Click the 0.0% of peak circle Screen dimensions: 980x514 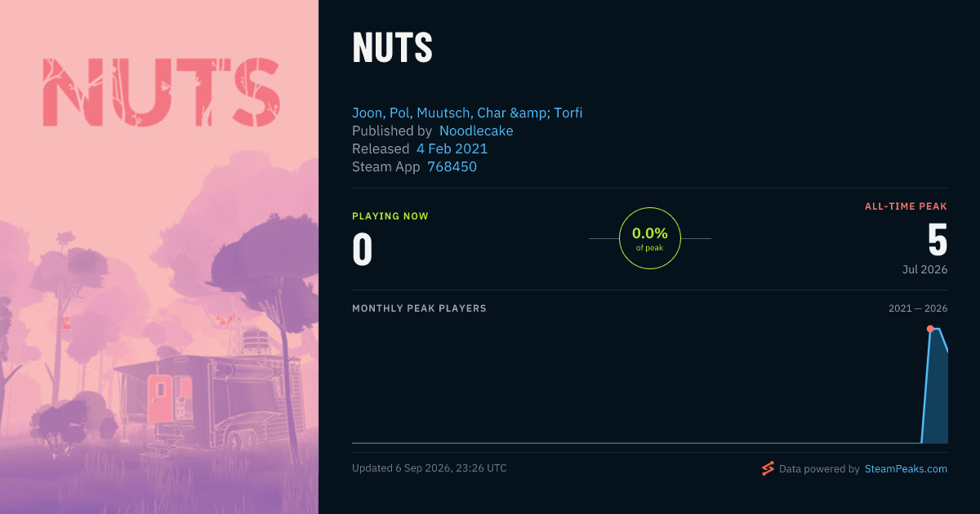coord(650,238)
